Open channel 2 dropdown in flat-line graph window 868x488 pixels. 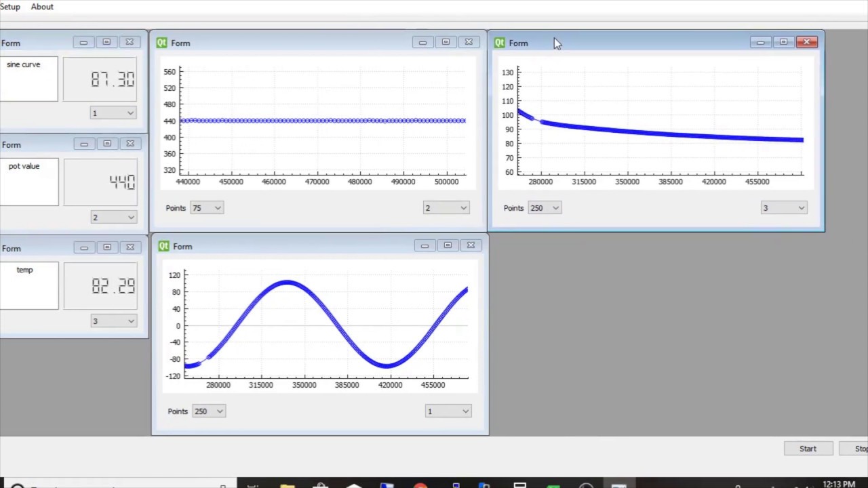(446, 208)
